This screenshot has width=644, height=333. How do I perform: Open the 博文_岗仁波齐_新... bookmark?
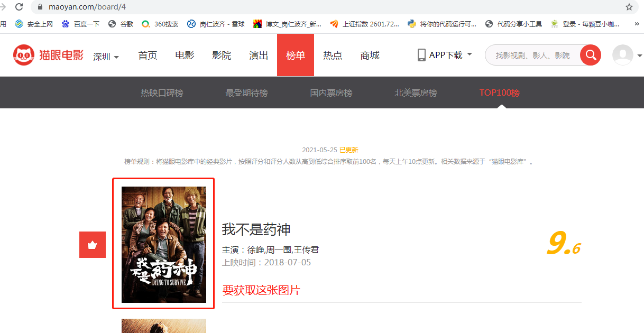pyautogui.click(x=287, y=24)
